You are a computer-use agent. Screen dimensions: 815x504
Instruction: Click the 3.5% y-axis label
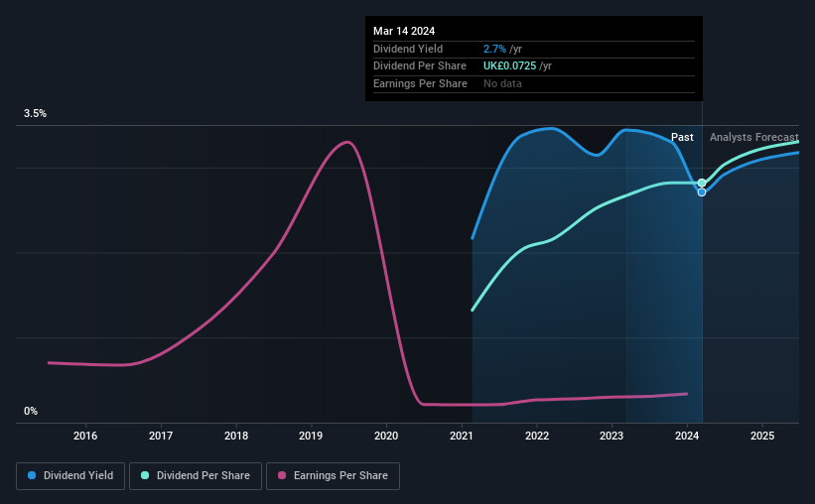click(x=35, y=114)
